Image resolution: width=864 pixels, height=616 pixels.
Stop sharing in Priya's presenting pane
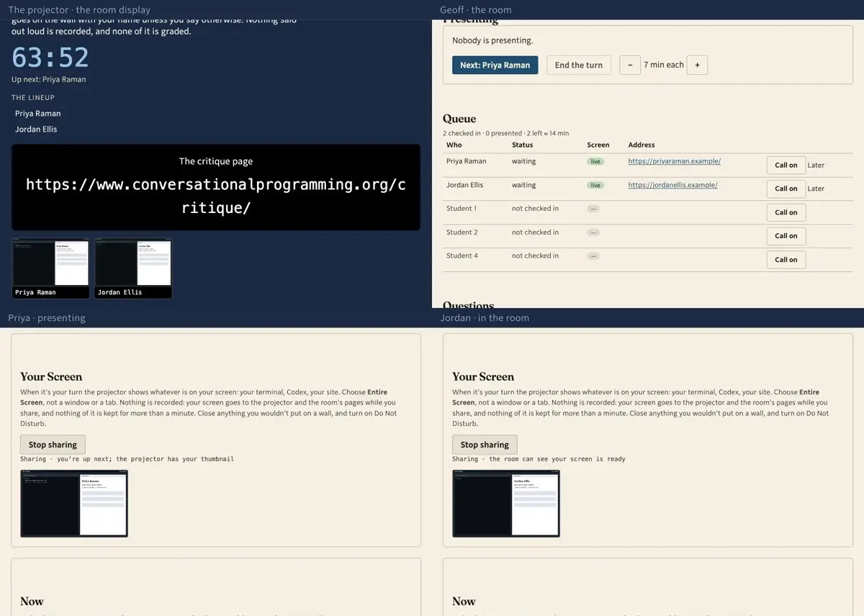click(x=53, y=445)
